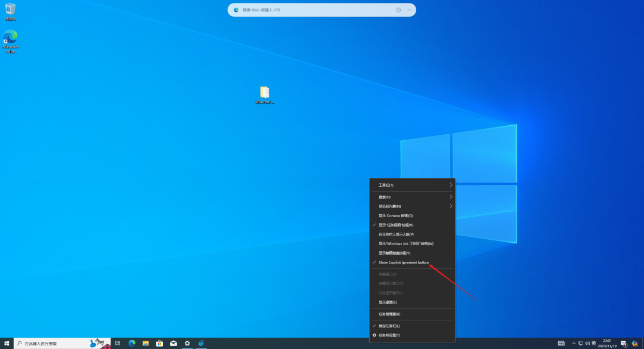Click the taskbar search box

tap(62, 343)
